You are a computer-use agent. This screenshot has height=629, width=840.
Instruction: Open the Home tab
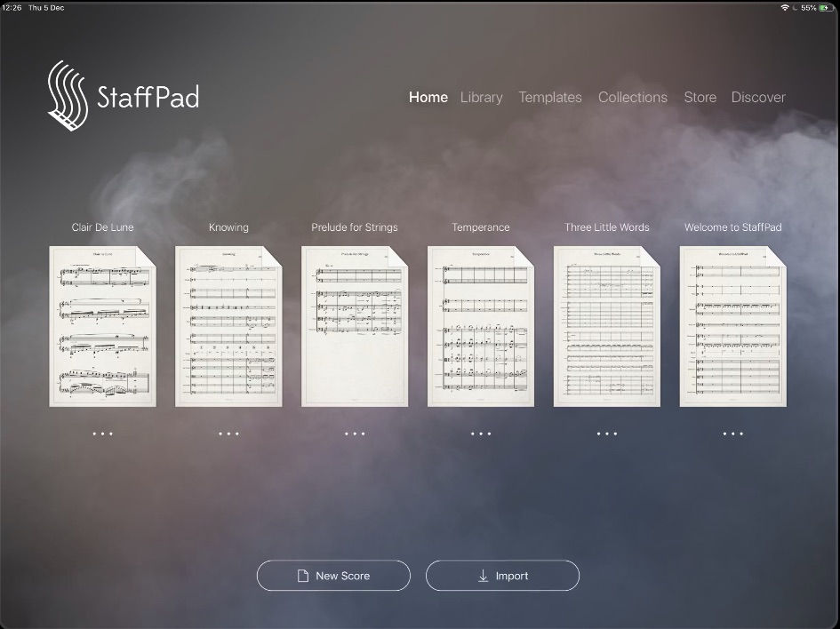(428, 98)
